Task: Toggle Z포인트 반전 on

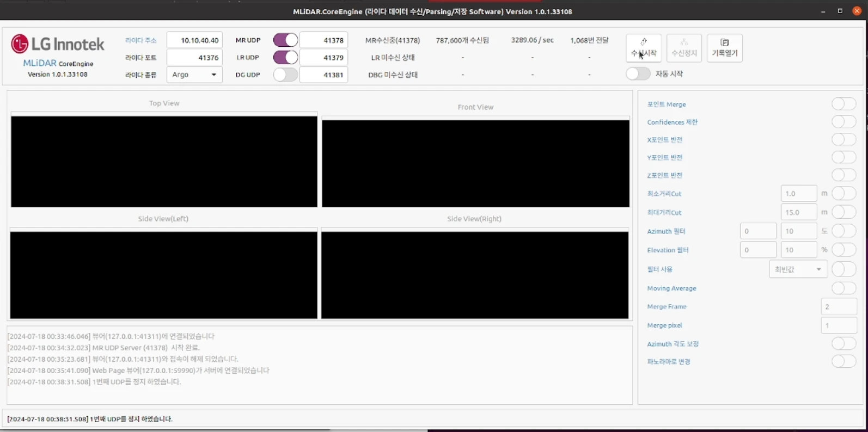Action: point(843,175)
